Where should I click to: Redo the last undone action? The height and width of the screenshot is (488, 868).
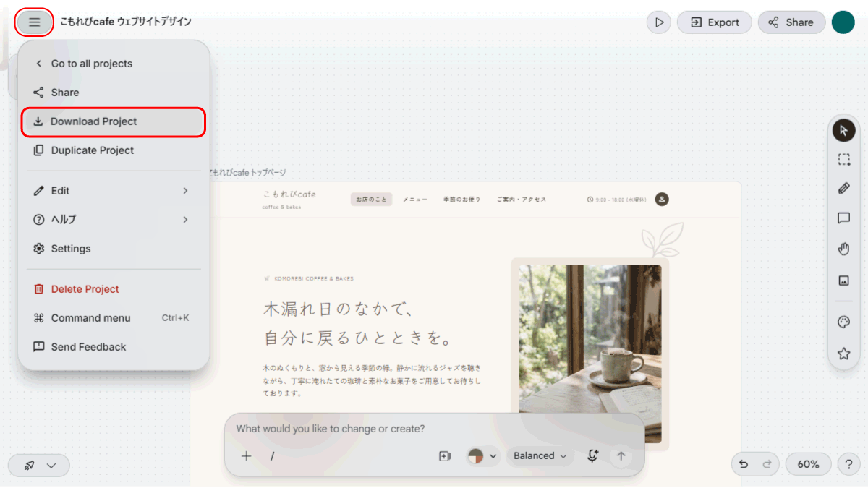coord(767,464)
